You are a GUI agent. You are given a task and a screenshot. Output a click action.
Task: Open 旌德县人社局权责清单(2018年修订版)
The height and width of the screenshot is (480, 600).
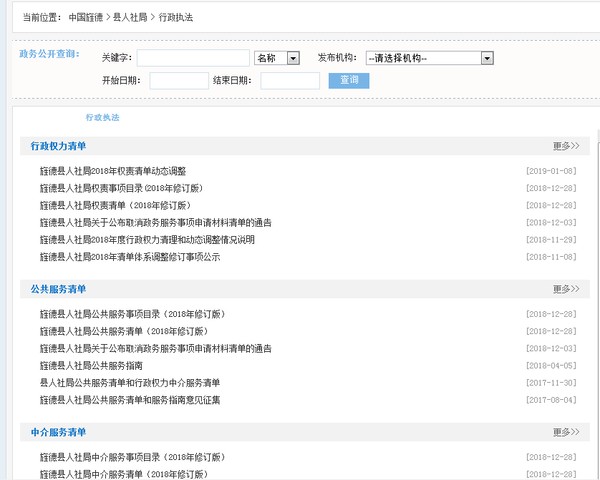[x=116, y=206]
